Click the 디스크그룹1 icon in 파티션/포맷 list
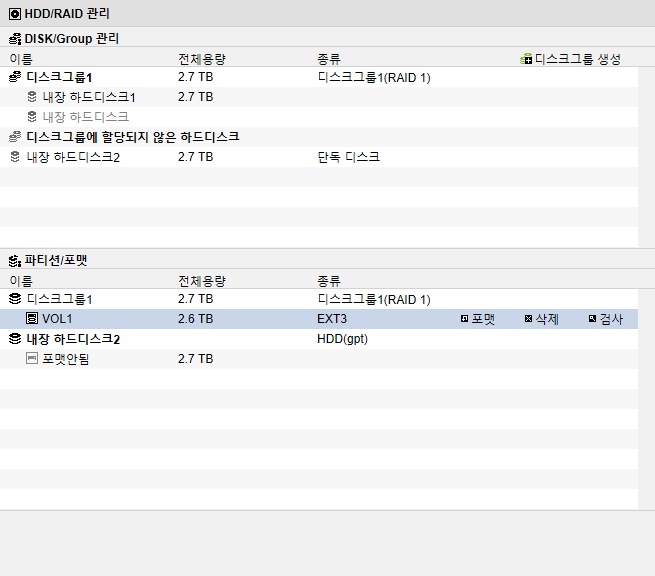 coord(15,299)
